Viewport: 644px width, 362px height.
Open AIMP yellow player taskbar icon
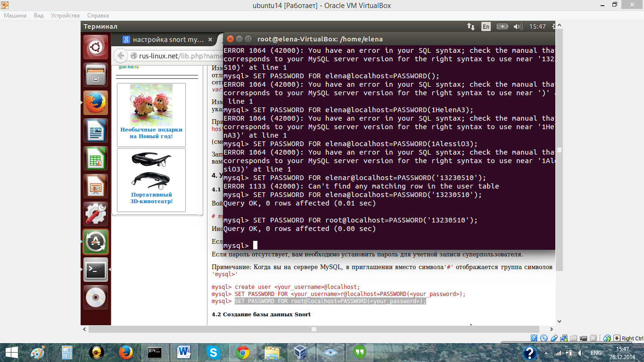click(x=96, y=353)
